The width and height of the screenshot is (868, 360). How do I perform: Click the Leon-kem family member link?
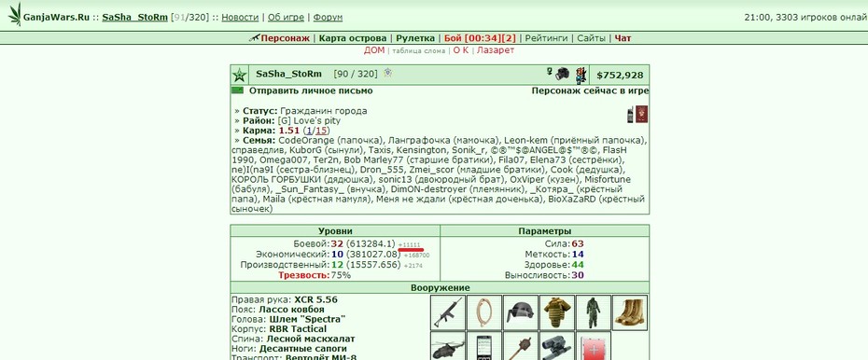[524, 141]
